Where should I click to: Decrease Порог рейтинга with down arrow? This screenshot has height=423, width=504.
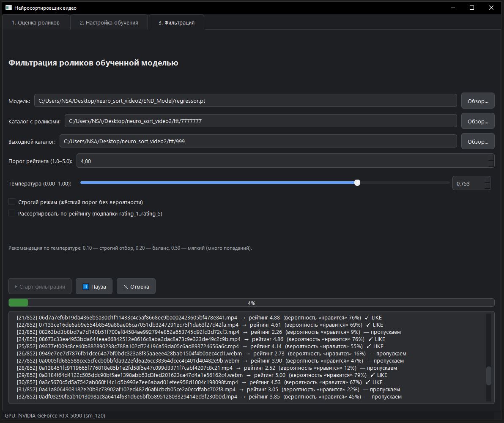click(x=491, y=164)
